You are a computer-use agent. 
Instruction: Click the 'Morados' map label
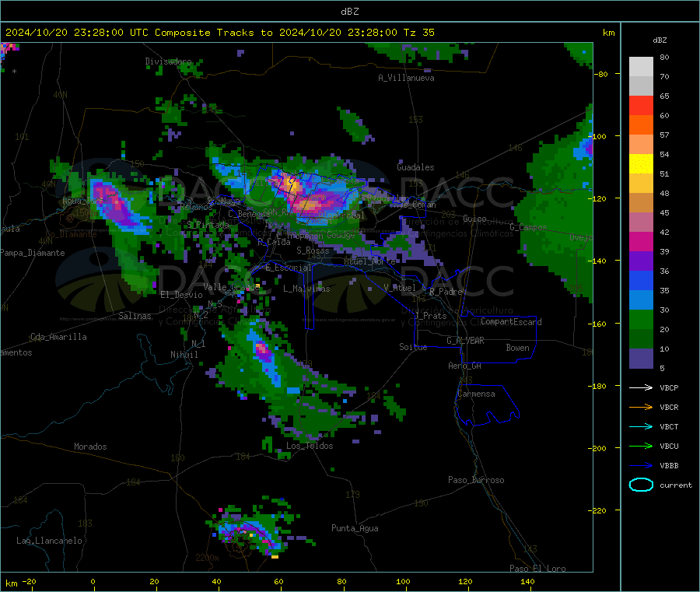click(90, 447)
